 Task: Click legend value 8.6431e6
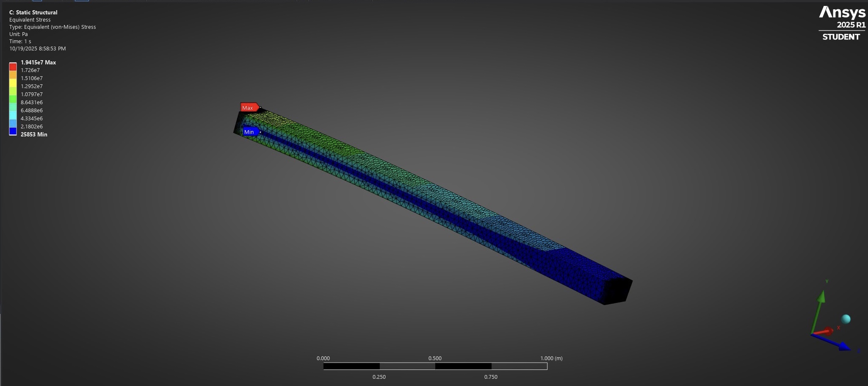(32, 103)
